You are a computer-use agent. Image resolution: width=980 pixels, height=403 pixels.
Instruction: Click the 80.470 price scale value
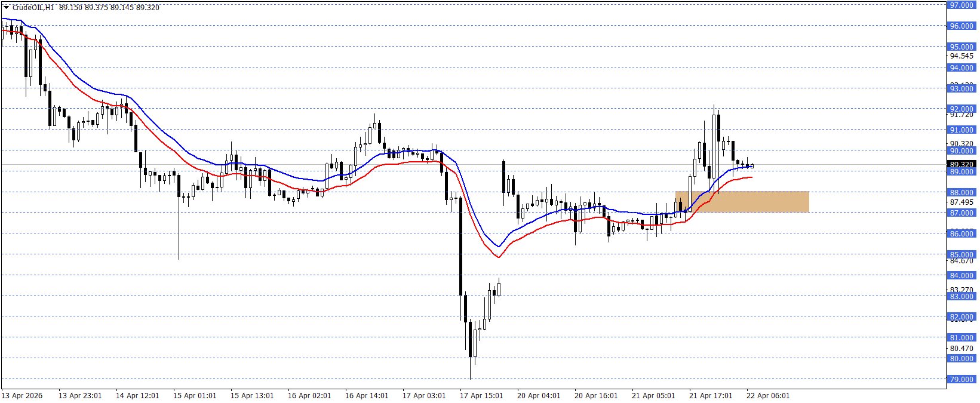[961, 349]
